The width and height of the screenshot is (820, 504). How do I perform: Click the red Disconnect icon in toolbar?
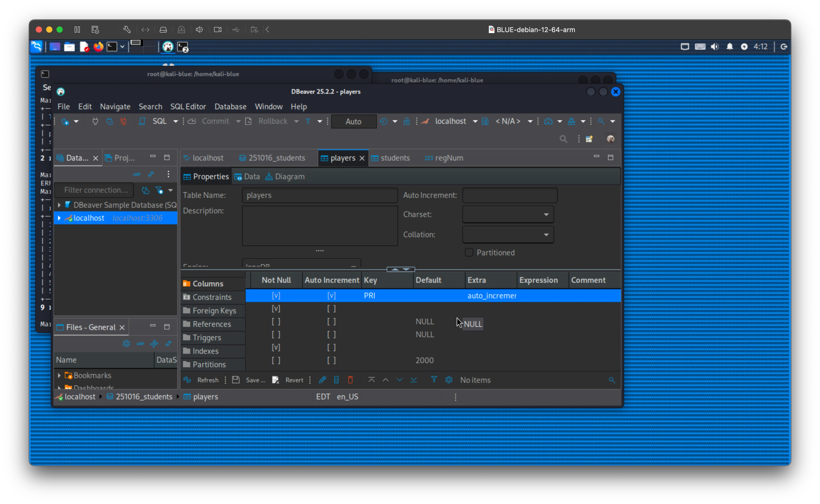pyautogui.click(x=124, y=121)
